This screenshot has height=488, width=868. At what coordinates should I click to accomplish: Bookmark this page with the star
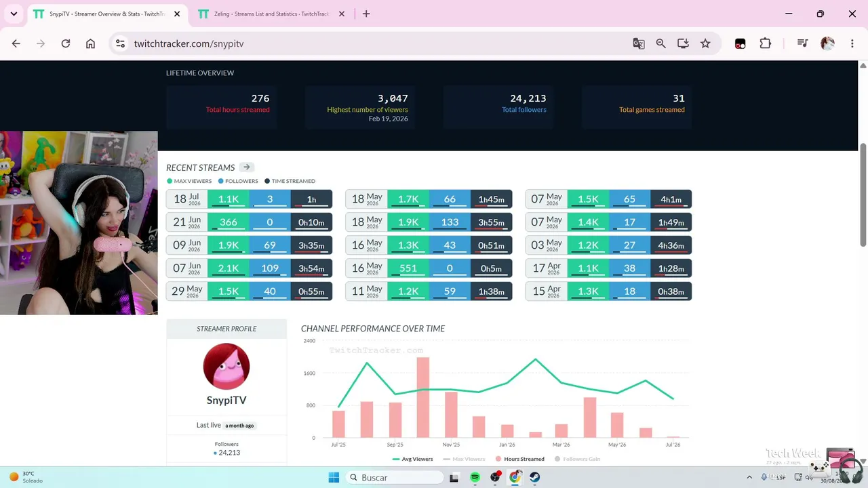(705, 43)
